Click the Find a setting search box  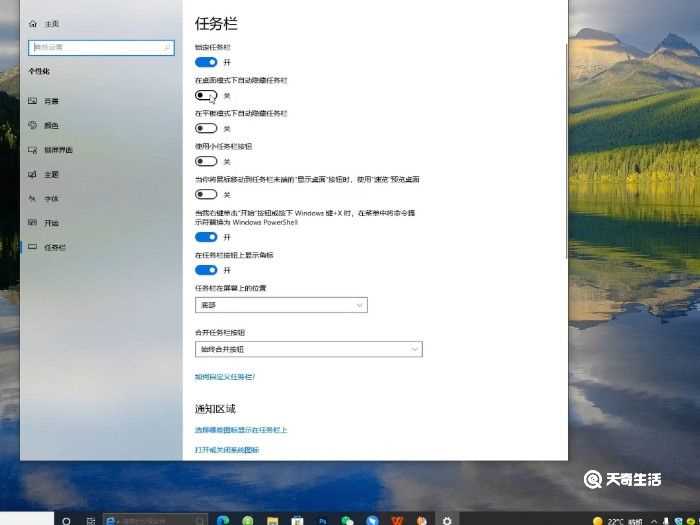coord(101,48)
